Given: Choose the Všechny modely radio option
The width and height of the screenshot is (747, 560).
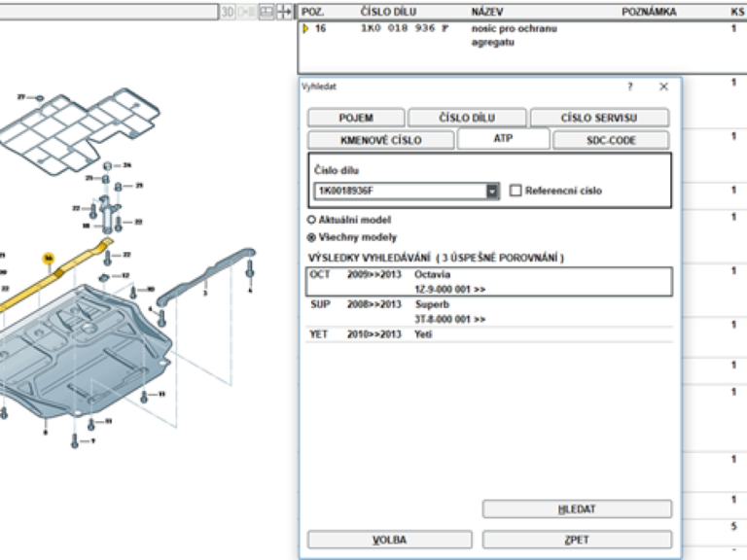Looking at the screenshot, I should (x=311, y=236).
